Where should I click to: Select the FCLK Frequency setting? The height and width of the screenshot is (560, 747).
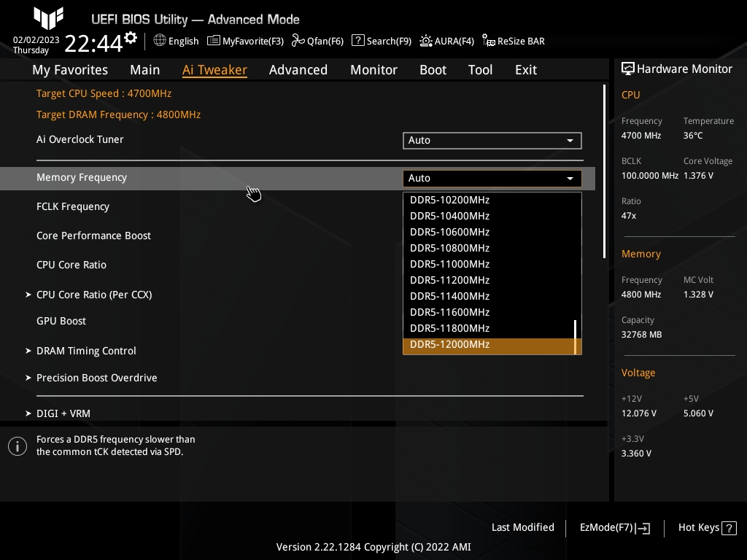[73, 206]
